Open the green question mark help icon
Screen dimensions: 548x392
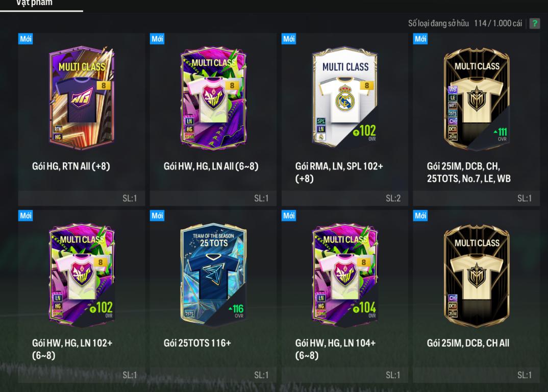coord(534,23)
